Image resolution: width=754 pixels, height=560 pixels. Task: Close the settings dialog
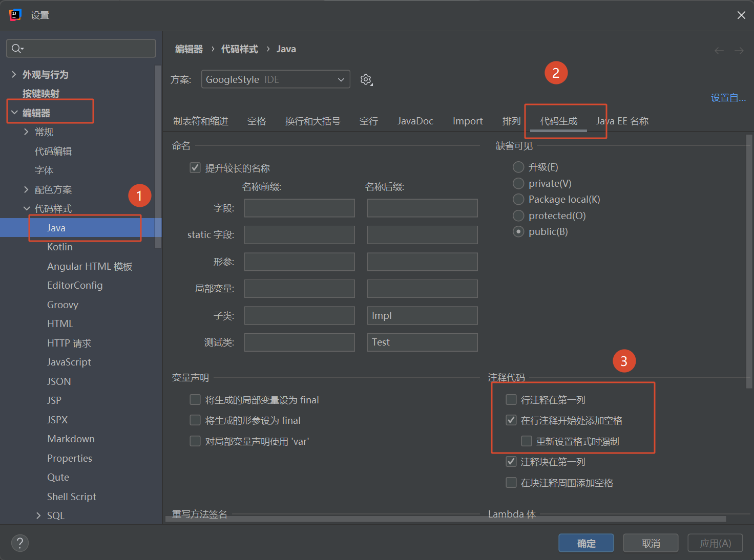point(741,15)
